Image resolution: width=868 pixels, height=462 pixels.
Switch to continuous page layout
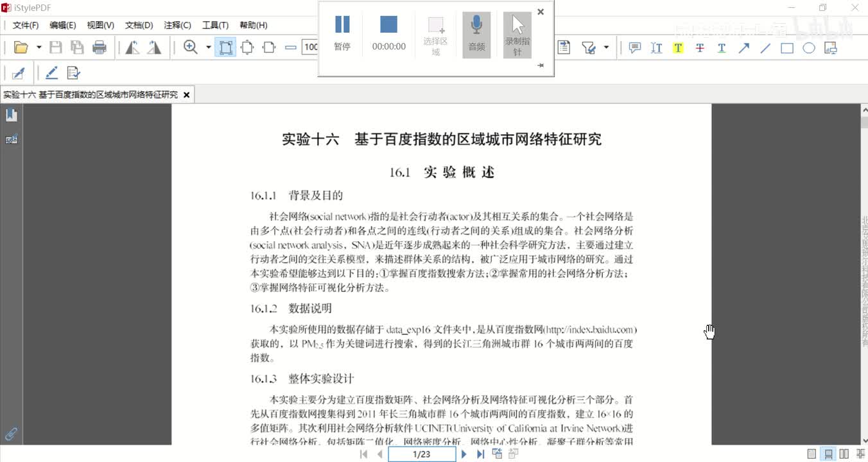point(829,454)
